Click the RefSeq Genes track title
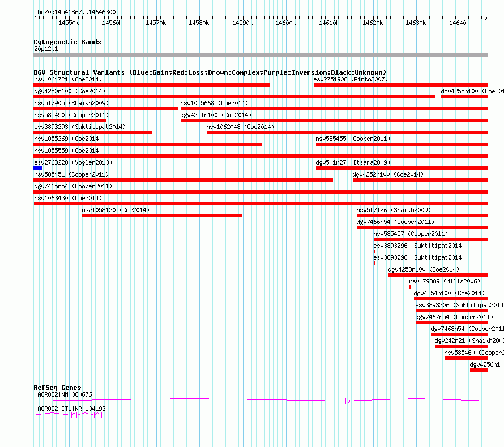The image size is (504, 447). (57, 388)
